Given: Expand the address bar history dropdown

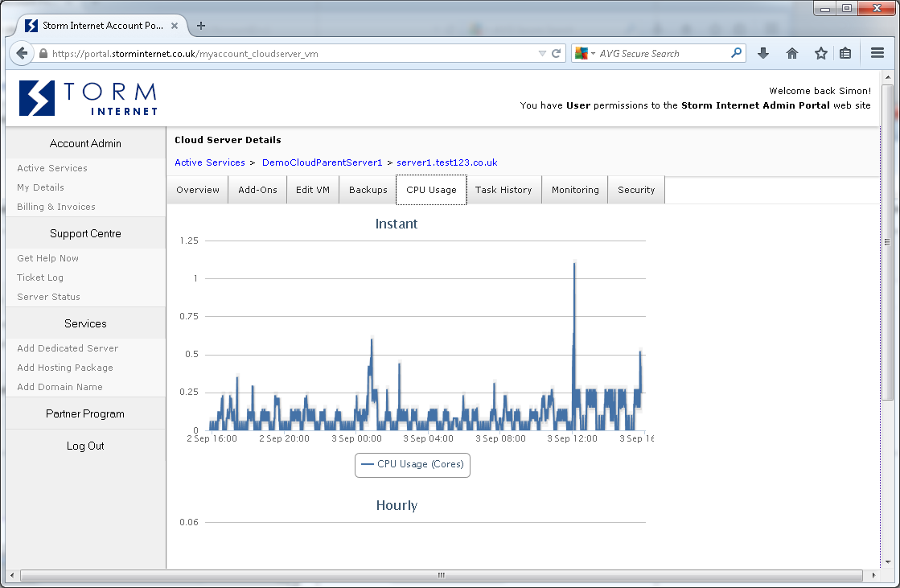Looking at the screenshot, I should [x=541, y=52].
